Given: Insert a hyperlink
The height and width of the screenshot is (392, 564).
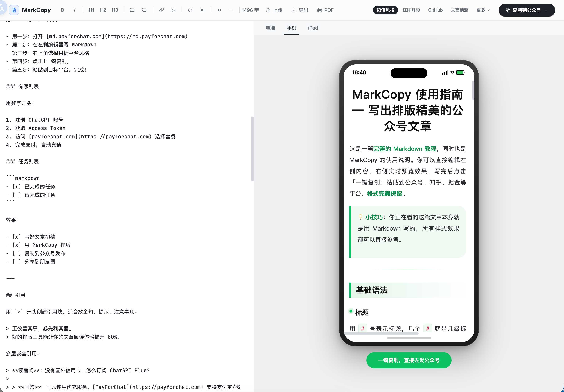Looking at the screenshot, I should 161,10.
